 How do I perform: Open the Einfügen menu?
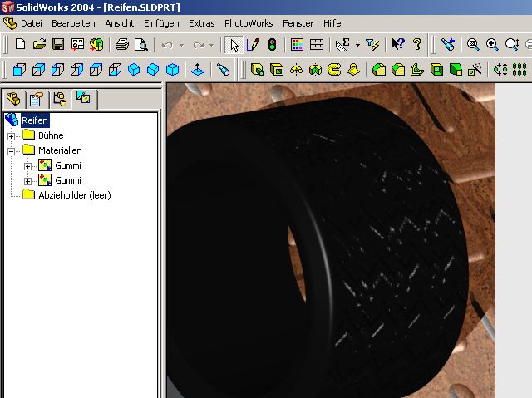click(x=161, y=23)
